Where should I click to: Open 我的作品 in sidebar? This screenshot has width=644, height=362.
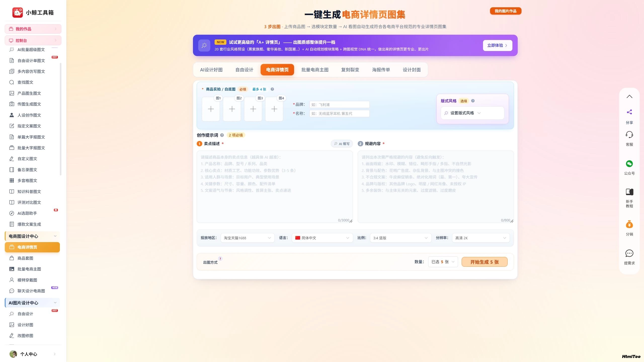[x=33, y=29]
